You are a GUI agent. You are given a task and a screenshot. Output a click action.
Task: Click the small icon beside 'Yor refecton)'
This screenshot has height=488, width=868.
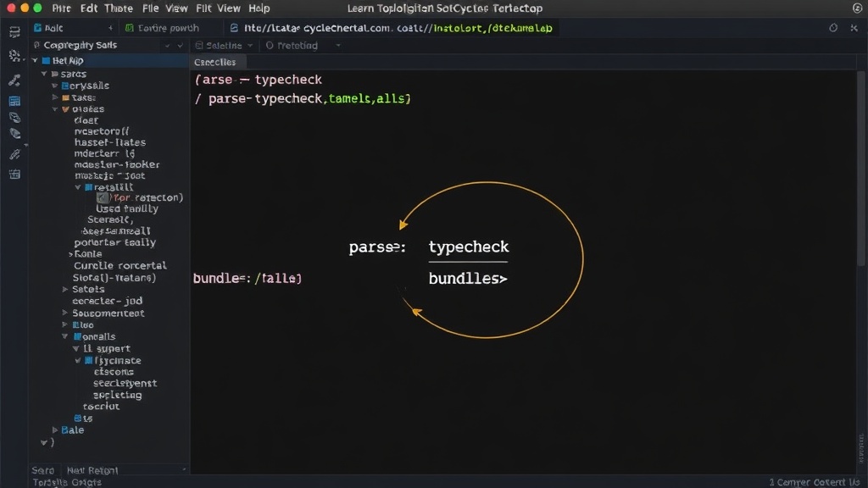click(103, 197)
